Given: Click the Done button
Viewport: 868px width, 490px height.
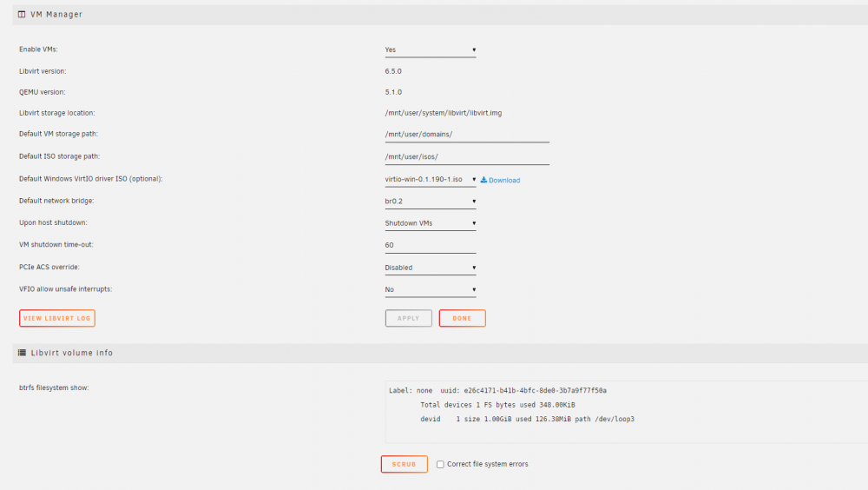Looking at the screenshot, I should pyautogui.click(x=463, y=318).
